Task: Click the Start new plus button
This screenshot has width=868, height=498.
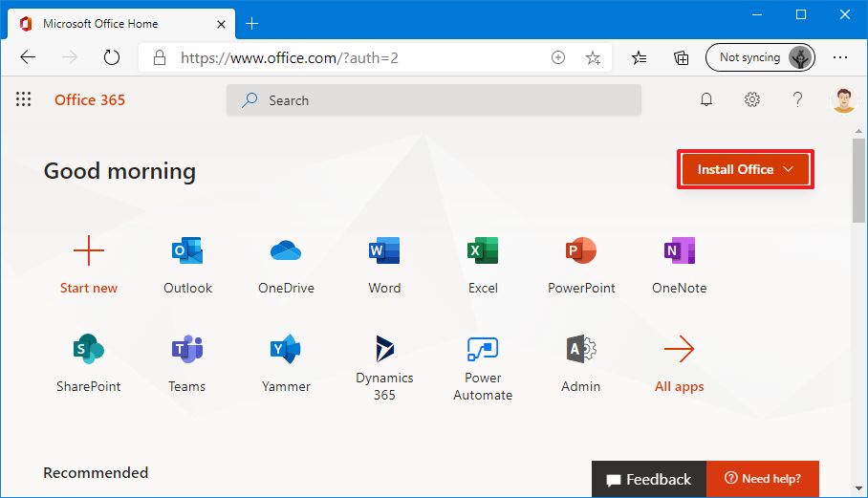Action: (89, 252)
